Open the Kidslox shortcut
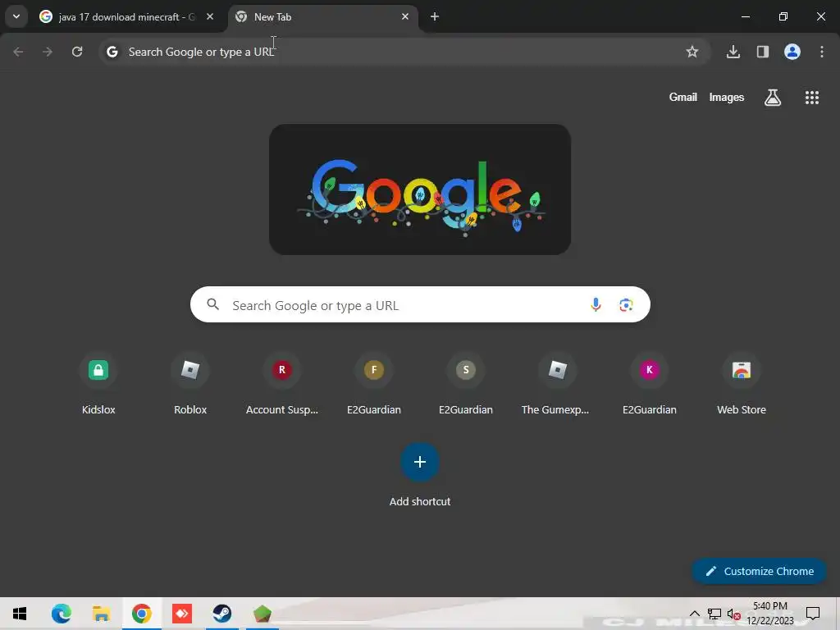This screenshot has width=840, height=630. pos(98,384)
